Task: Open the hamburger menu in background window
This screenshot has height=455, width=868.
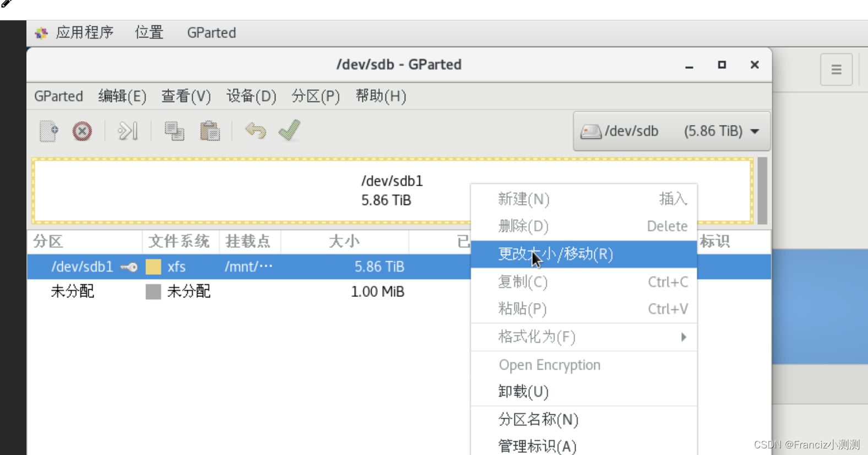Action: click(x=836, y=69)
